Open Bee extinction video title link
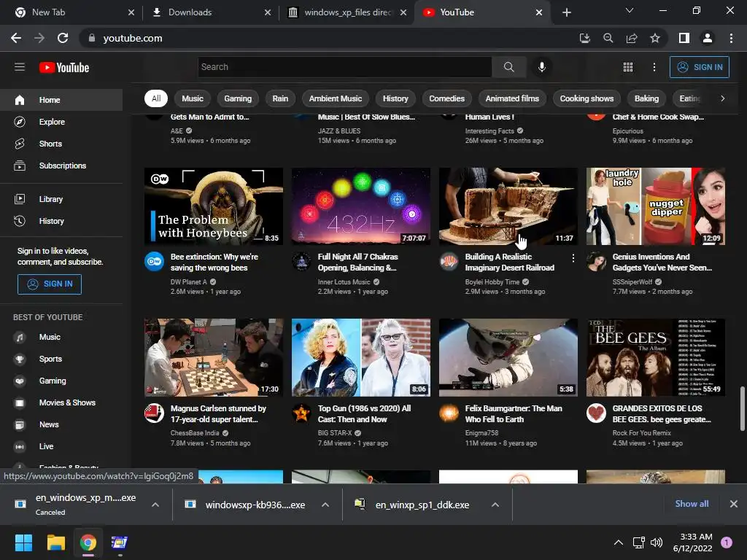The width and height of the screenshot is (747, 560). [x=214, y=262]
